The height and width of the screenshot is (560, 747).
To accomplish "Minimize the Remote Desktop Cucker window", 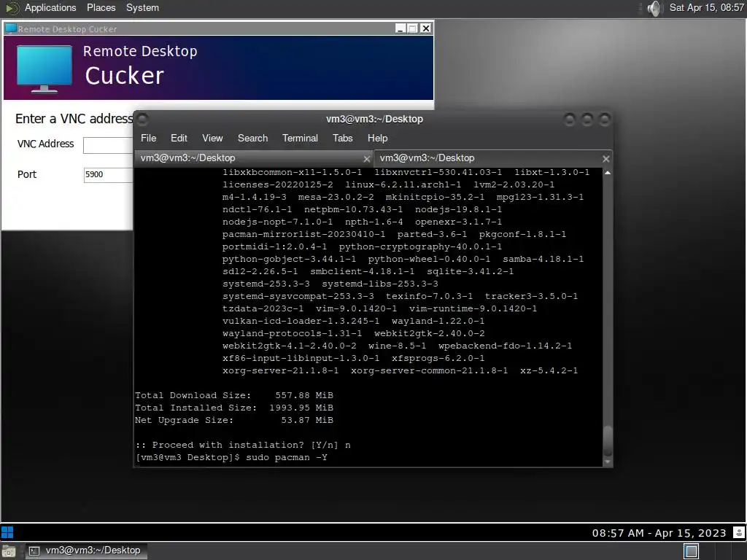I will 400,28.
